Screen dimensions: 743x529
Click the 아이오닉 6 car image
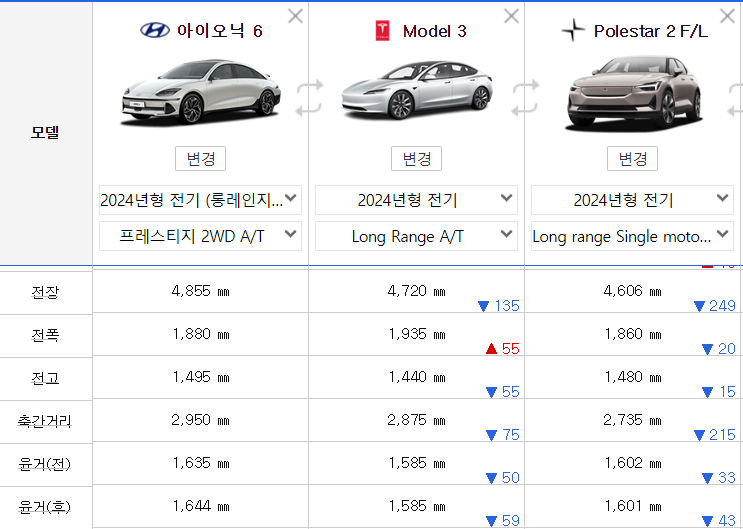[x=201, y=93]
